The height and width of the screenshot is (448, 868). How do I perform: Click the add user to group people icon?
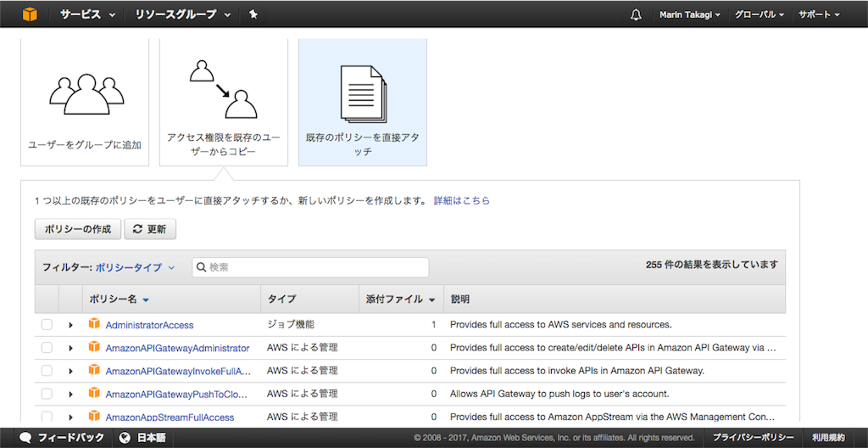click(x=86, y=93)
